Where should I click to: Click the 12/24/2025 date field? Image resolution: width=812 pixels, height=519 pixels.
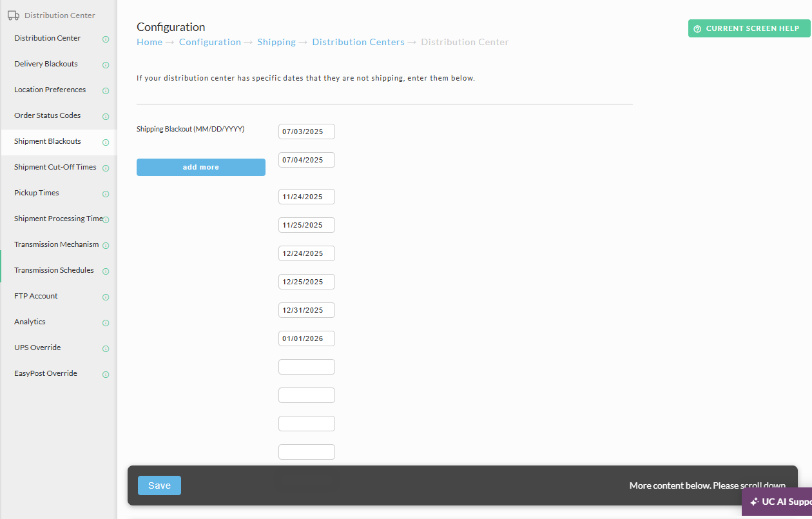(307, 253)
